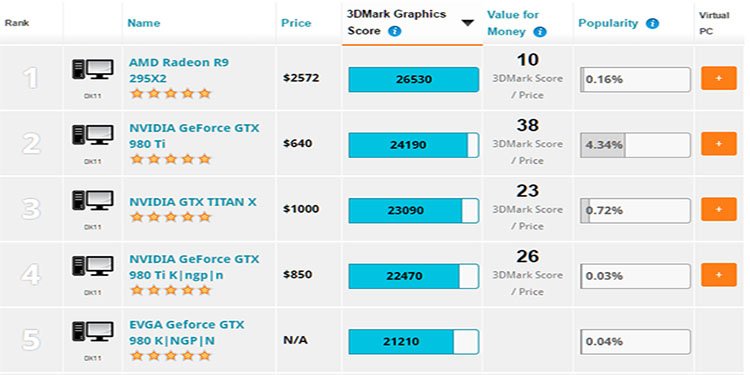The width and height of the screenshot is (750, 375).
Task: Toggle sort arrow on 3DMark Graphics Score column
Action: 467,22
